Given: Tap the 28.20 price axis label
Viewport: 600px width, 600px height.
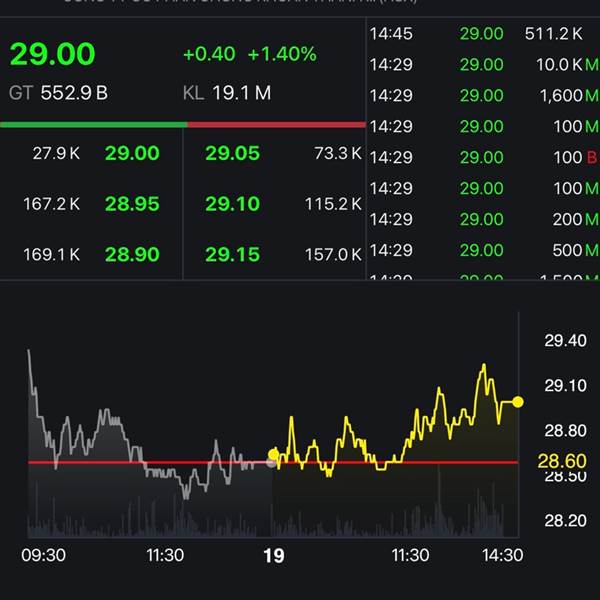Looking at the screenshot, I should point(565,520).
